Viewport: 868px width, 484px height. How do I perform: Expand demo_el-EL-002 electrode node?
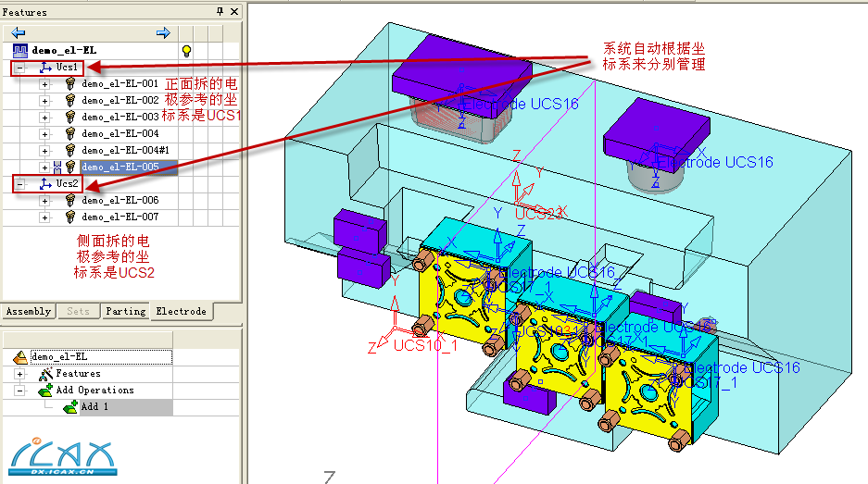(x=44, y=101)
